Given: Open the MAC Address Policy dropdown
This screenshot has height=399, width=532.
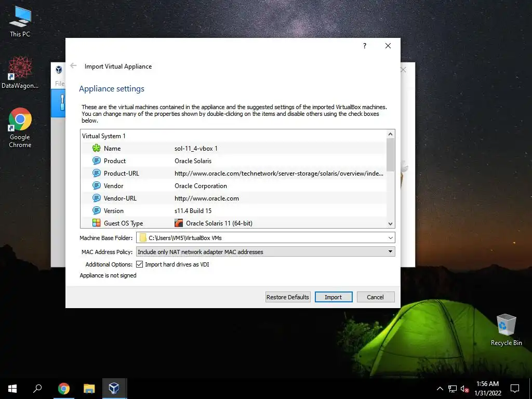Looking at the screenshot, I should coord(391,251).
